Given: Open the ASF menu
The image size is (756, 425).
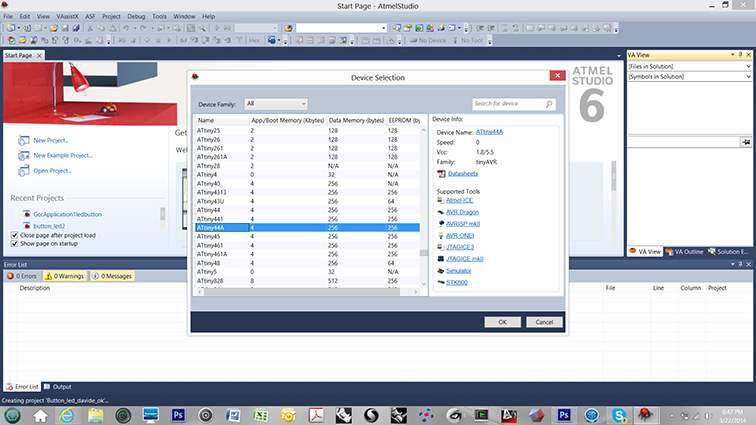Looking at the screenshot, I should coord(90,16).
